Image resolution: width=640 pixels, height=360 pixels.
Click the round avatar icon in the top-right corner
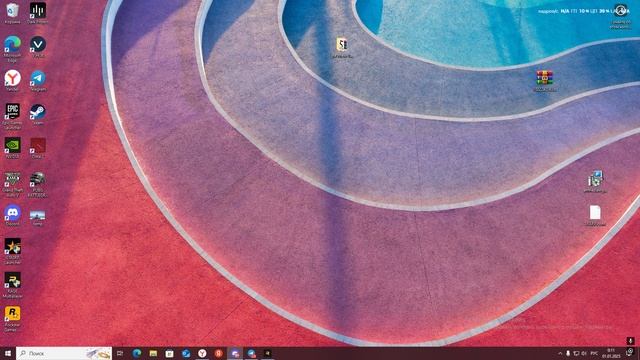click(x=620, y=10)
